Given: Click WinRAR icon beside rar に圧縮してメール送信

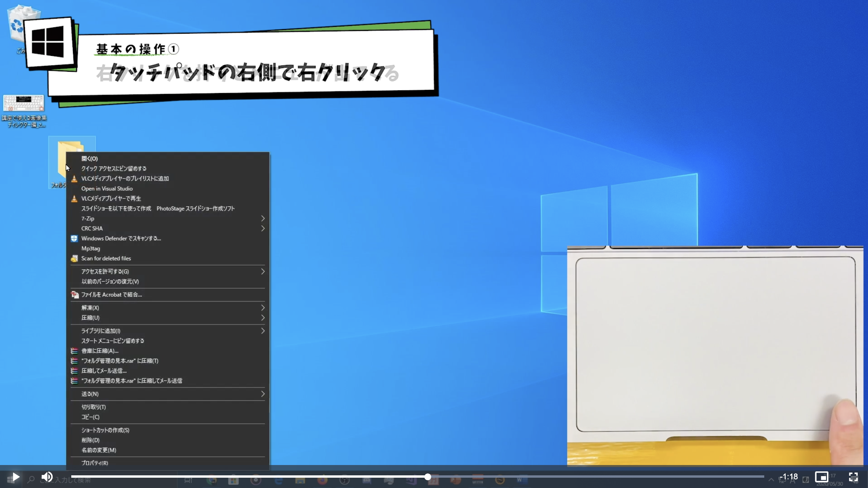Looking at the screenshot, I should coord(74,381).
